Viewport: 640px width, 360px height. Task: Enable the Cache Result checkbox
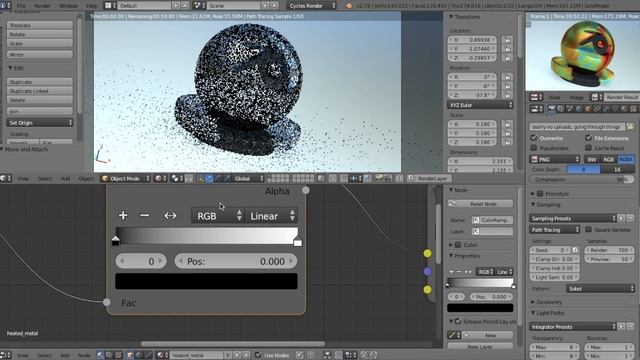pos(588,147)
